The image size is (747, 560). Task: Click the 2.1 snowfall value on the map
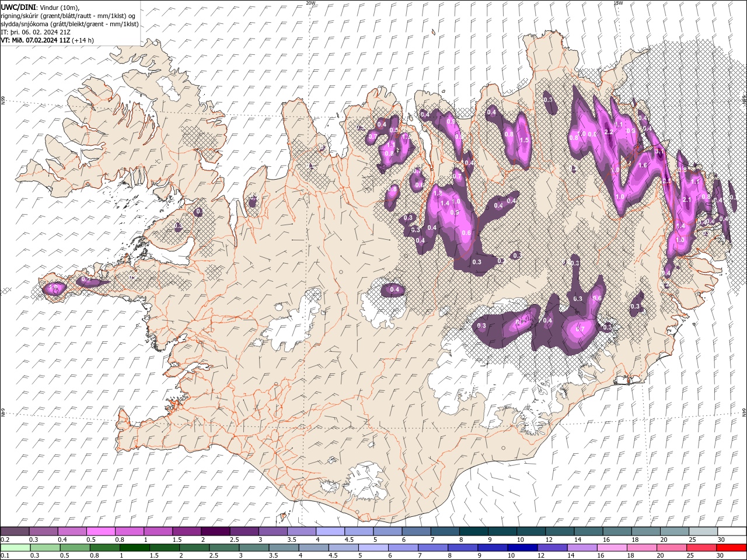686,200
